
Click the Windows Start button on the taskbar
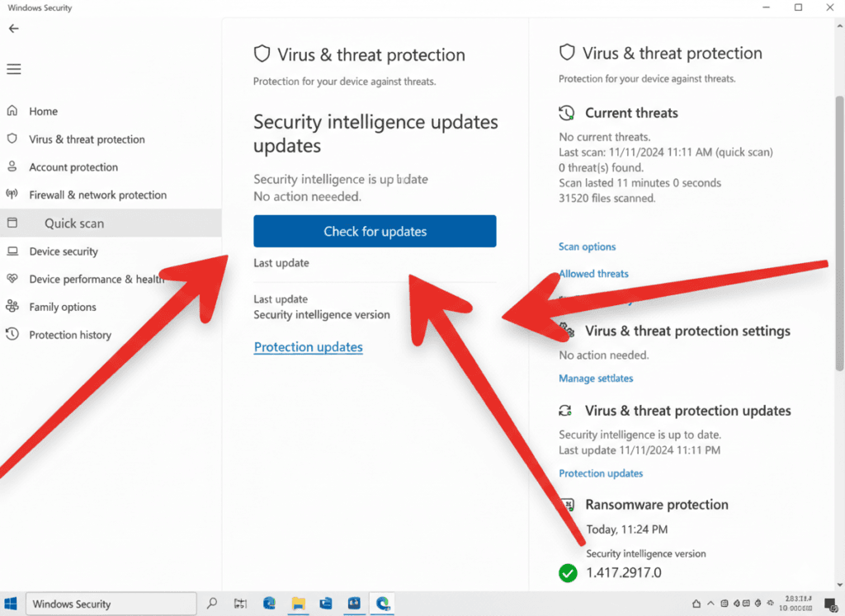(12, 604)
